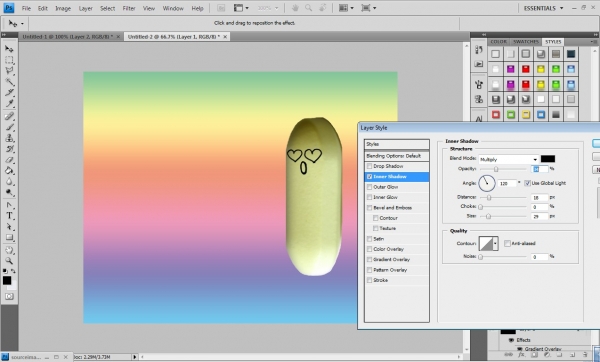Open the Blend Mode Multiply dropdown
This screenshot has width=600, height=362.
tap(509, 159)
